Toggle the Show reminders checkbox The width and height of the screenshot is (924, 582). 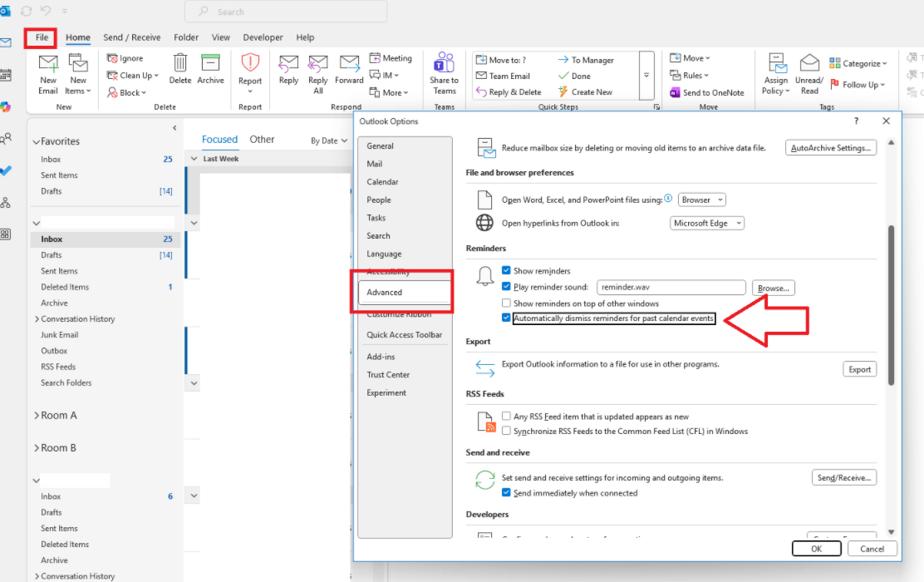click(506, 270)
